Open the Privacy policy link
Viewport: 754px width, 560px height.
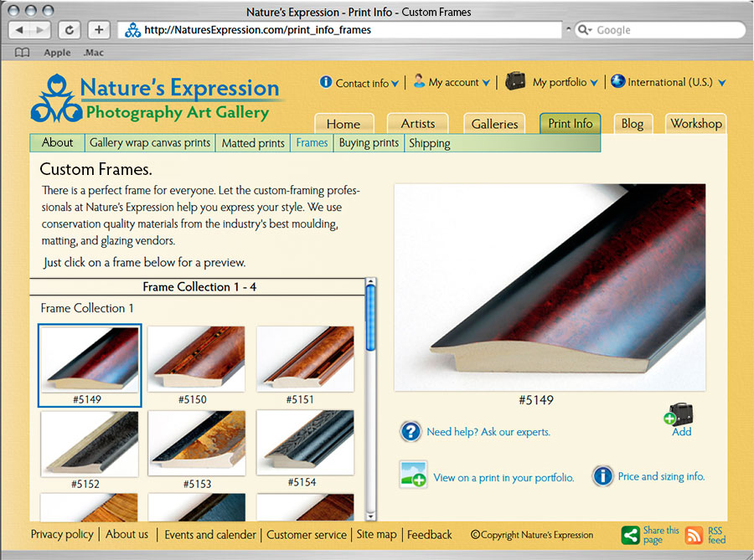point(63,535)
